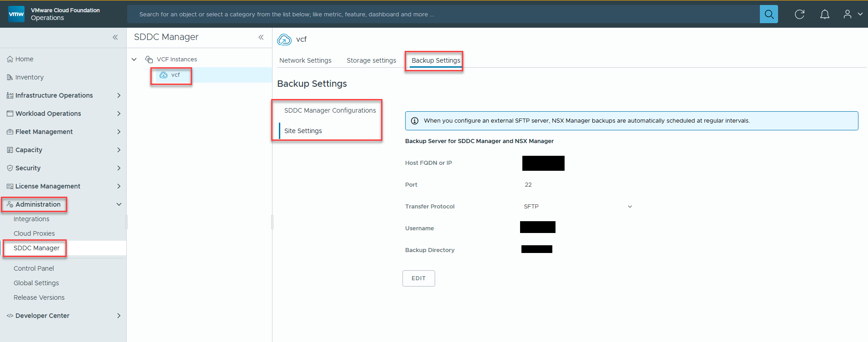Screen dimensions: 868x342
Task: Open SDDC Manager Configurations section
Action: (x=330, y=110)
